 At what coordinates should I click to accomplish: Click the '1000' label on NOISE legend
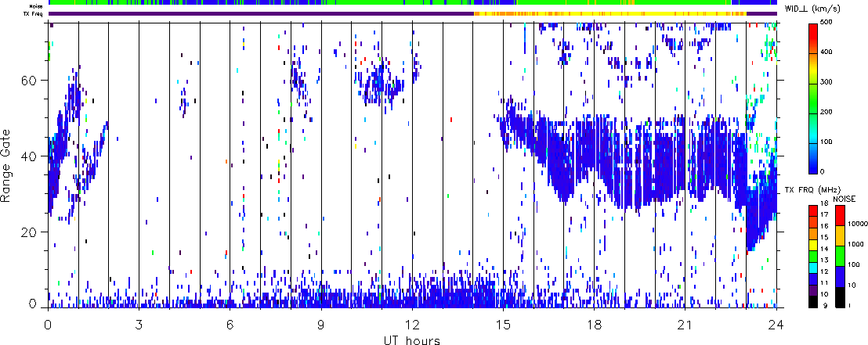coord(855,244)
